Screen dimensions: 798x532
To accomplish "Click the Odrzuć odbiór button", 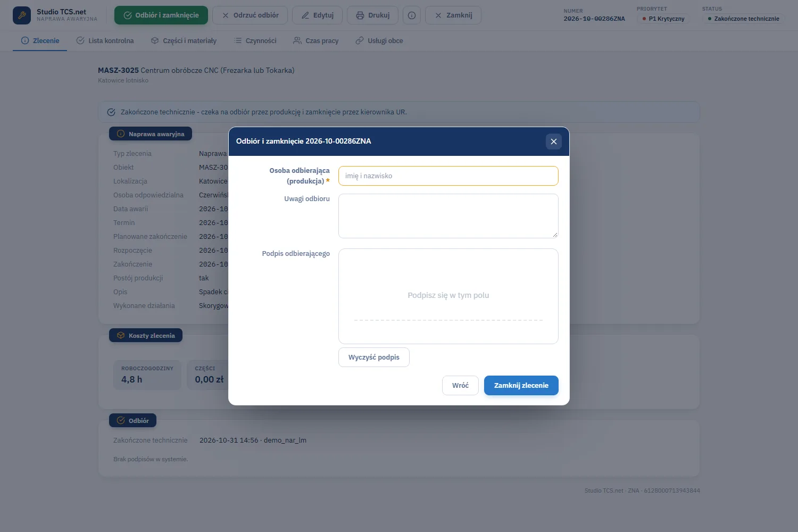I will (250, 15).
